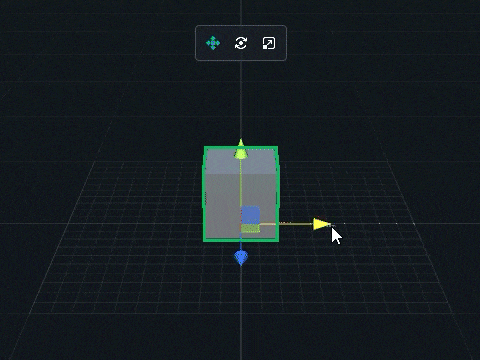This screenshot has height=360, width=480.
Task: Select the green square plane handle
Action: (250, 228)
